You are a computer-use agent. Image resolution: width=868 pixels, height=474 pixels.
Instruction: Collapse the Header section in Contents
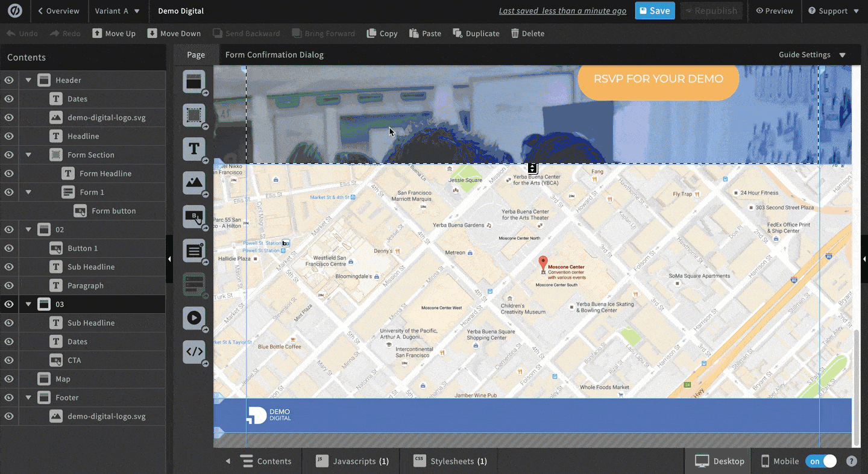pos(28,80)
